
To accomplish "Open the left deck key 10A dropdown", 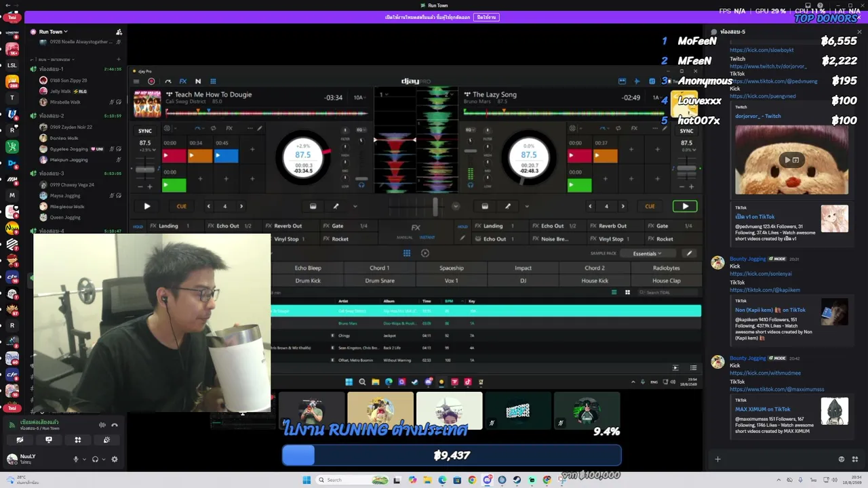I will 359,98.
